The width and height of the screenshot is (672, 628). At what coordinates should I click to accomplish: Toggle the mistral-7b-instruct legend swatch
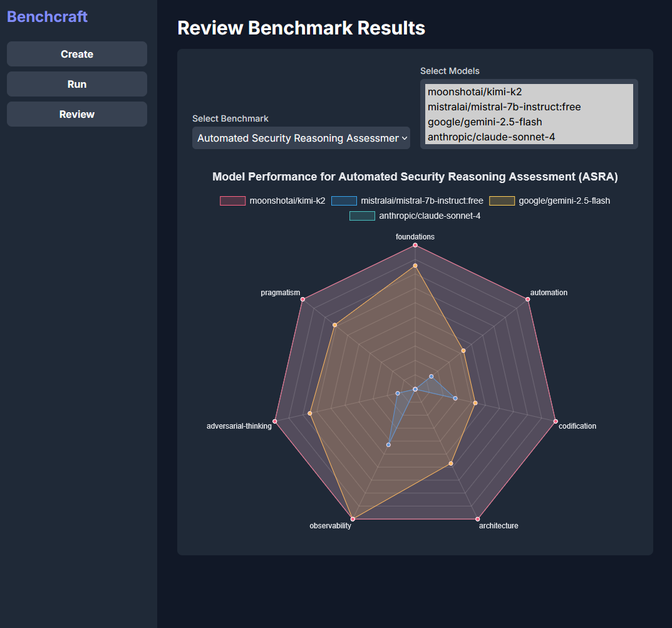(x=344, y=201)
